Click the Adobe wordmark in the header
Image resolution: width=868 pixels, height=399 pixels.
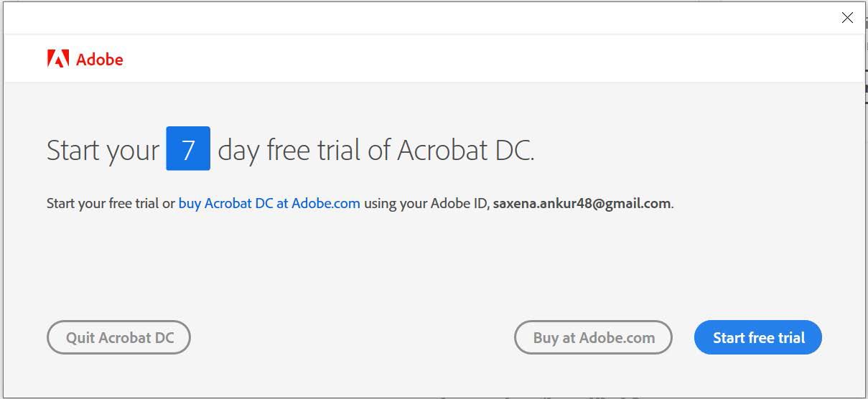(99, 60)
